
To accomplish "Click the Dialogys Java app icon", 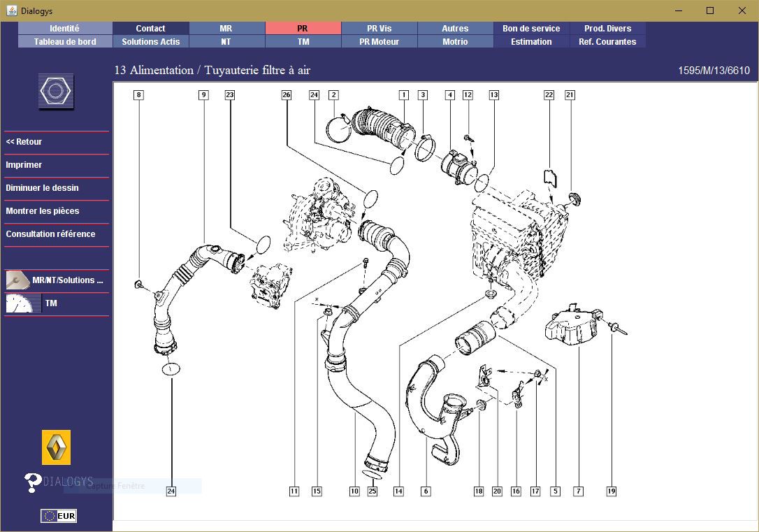I will click(11, 10).
